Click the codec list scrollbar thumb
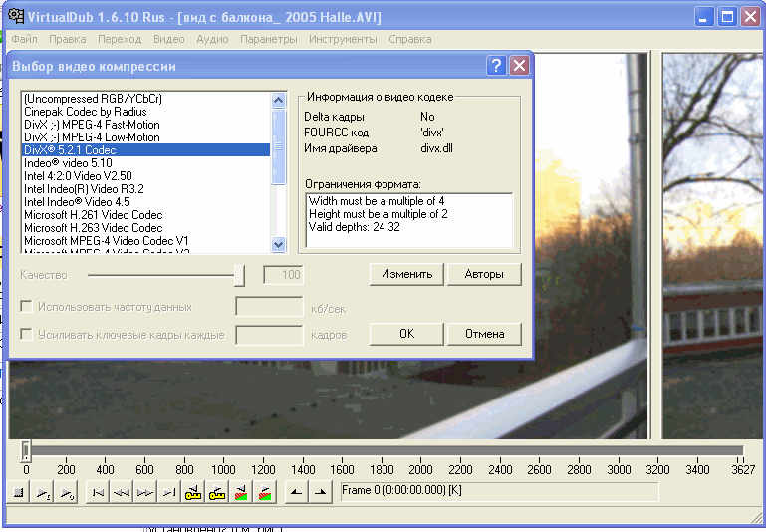The image size is (766, 532). tap(278, 146)
